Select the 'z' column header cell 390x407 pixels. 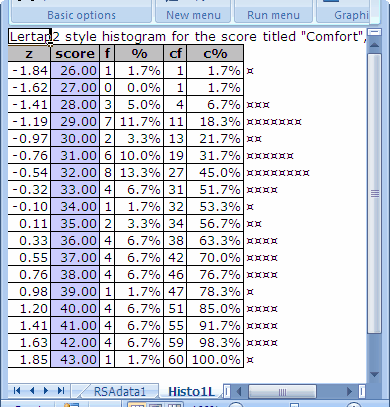coord(29,53)
